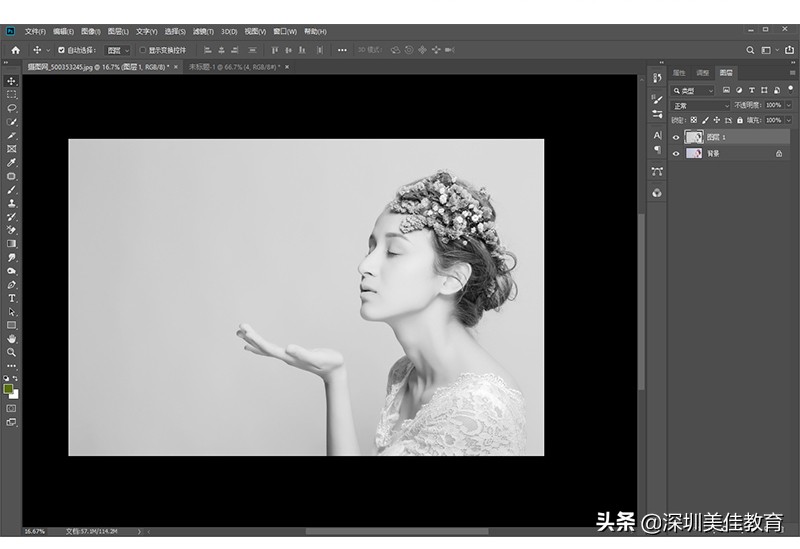The image size is (800, 549).
Task: Open the Paragraph panel icon
Action: (x=657, y=149)
